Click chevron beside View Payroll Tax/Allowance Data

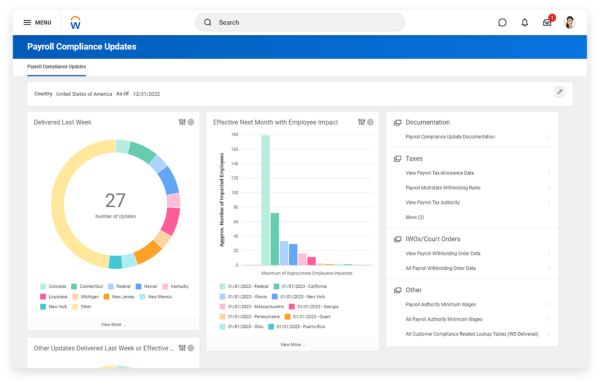point(549,173)
